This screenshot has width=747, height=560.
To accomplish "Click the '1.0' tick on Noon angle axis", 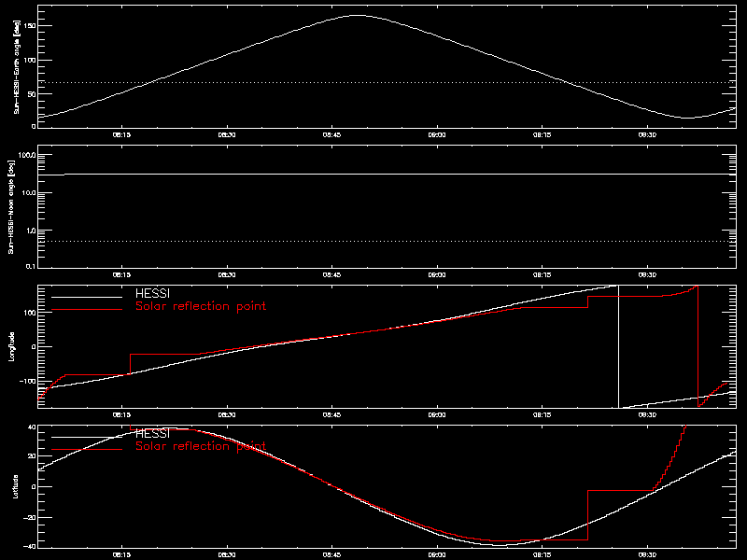I will [x=31, y=231].
